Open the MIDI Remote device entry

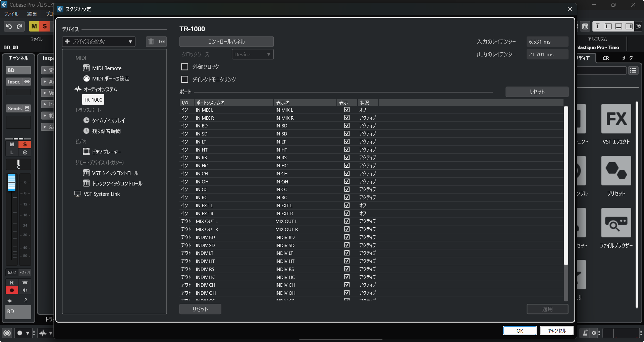tap(106, 68)
